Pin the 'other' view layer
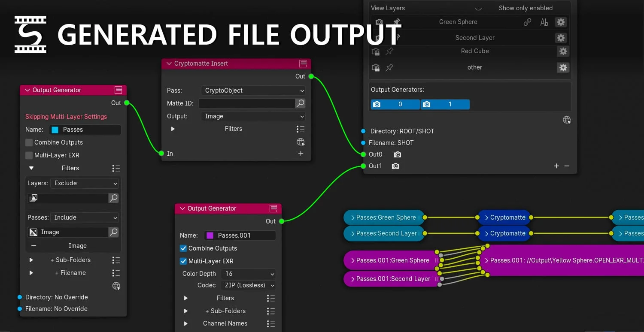644x332 pixels. click(389, 67)
